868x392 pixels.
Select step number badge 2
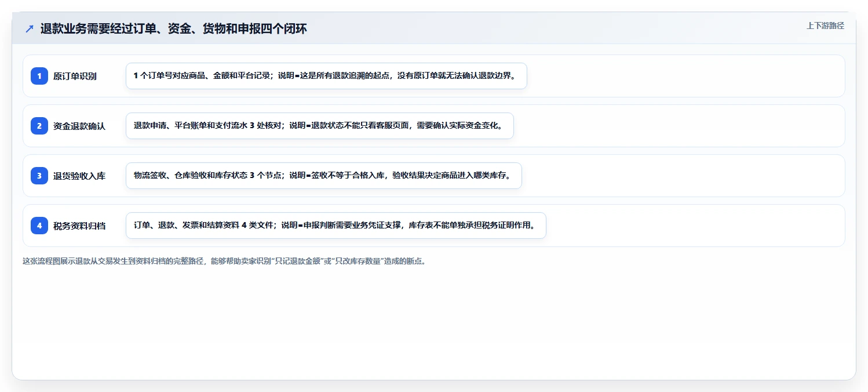coord(39,126)
